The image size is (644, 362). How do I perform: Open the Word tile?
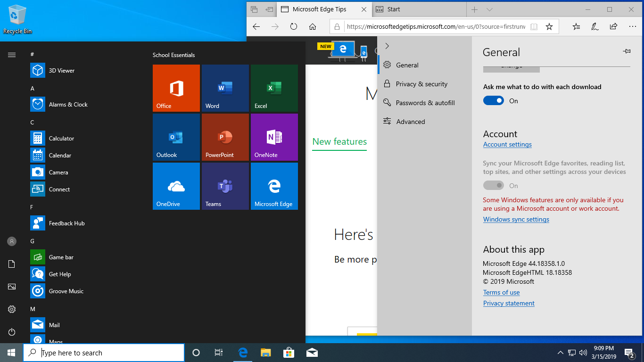(x=225, y=88)
